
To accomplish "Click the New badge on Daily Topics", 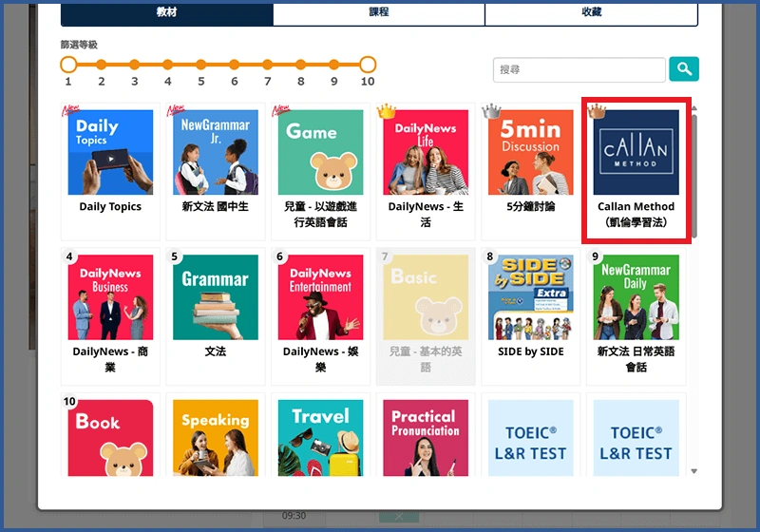I will click(70, 110).
